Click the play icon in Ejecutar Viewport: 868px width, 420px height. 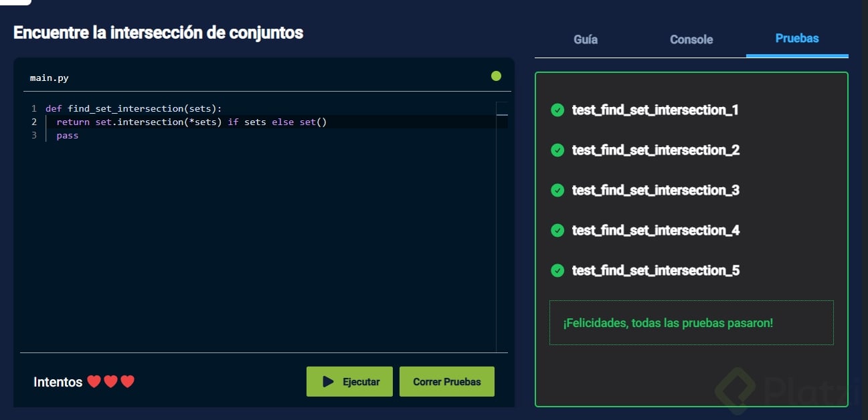coord(328,382)
